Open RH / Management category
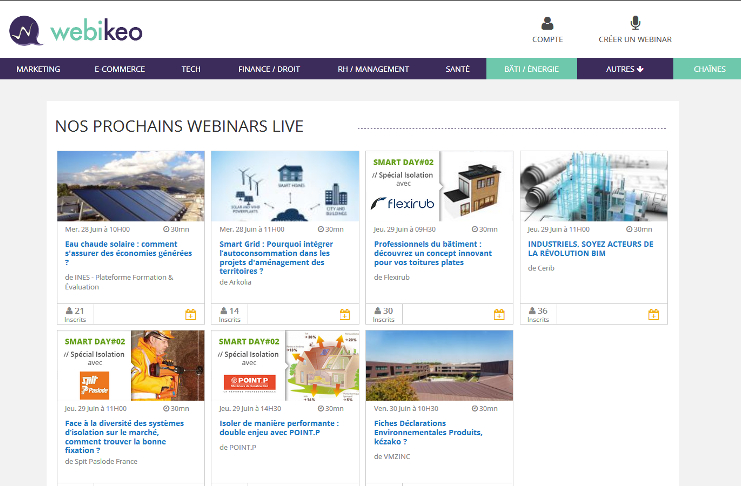Image resolution: width=741 pixels, height=486 pixels. coord(373,69)
